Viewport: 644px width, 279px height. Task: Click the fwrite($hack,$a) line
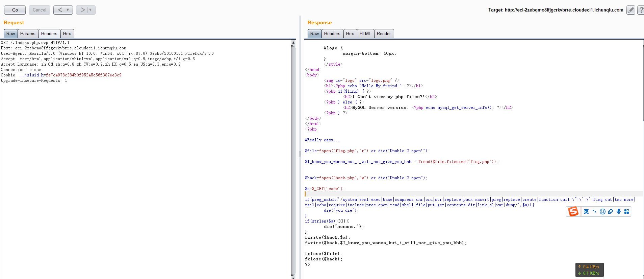point(328,237)
